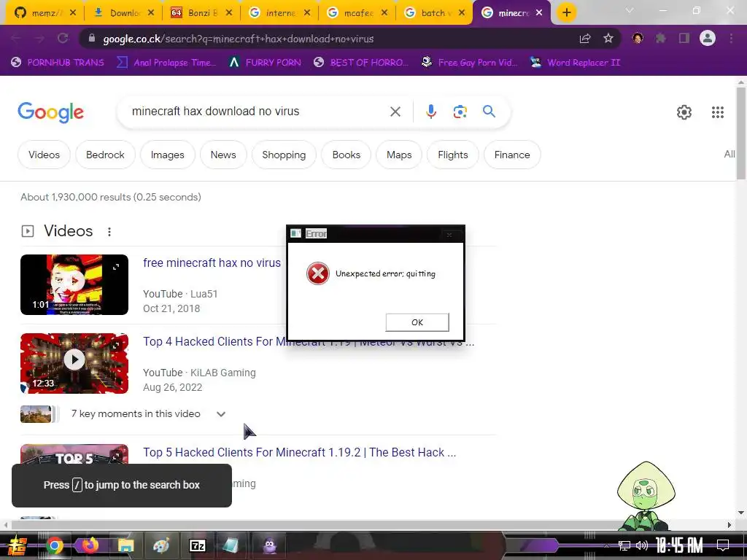747x560 pixels.
Task: Open Google settings gear icon
Action: coord(684,112)
